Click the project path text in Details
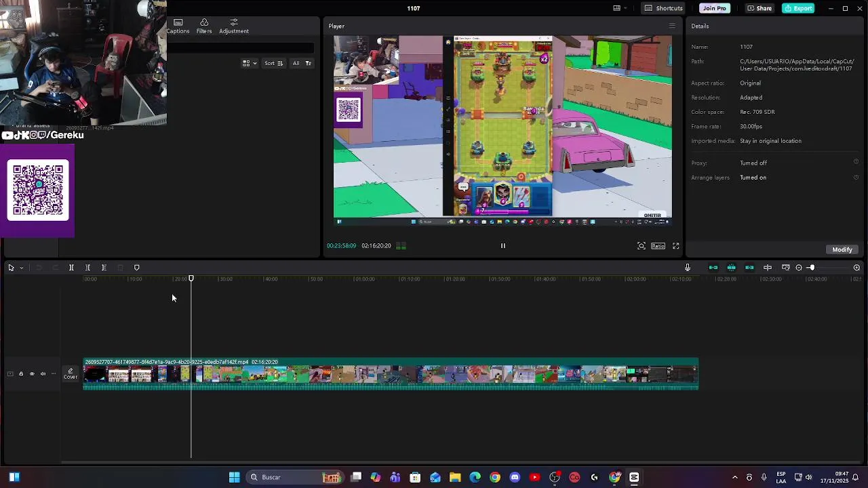This screenshot has height=488, width=868. pos(797,65)
